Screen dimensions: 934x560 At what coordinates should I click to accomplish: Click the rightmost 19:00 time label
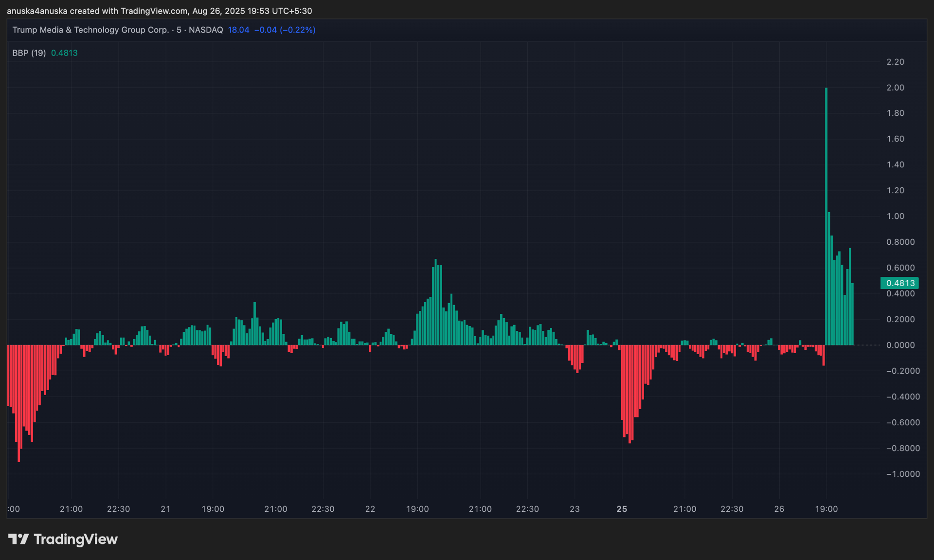click(826, 509)
